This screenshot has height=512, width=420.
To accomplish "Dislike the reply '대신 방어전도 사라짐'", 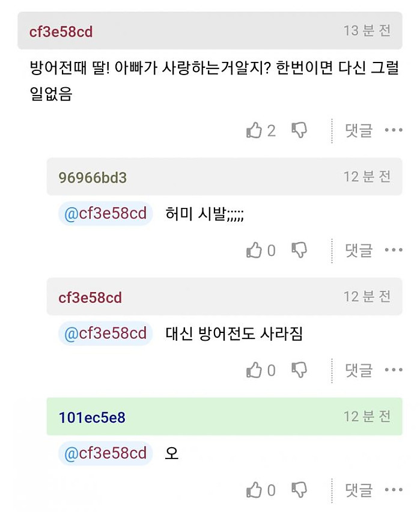I will pyautogui.click(x=301, y=370).
